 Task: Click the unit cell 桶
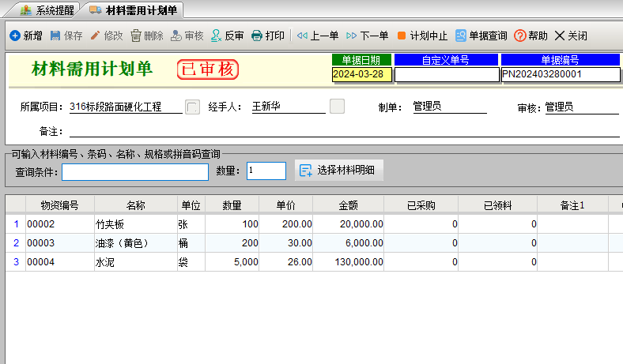tap(191, 243)
